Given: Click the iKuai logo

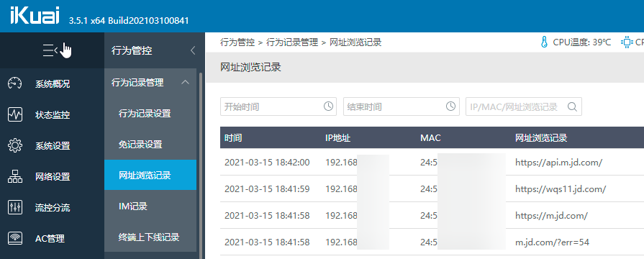Looking at the screenshot, I should [35, 16].
